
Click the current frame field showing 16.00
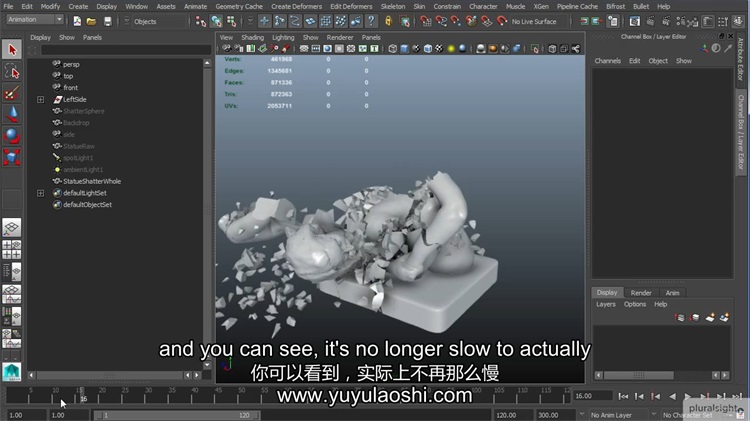[x=593, y=396]
